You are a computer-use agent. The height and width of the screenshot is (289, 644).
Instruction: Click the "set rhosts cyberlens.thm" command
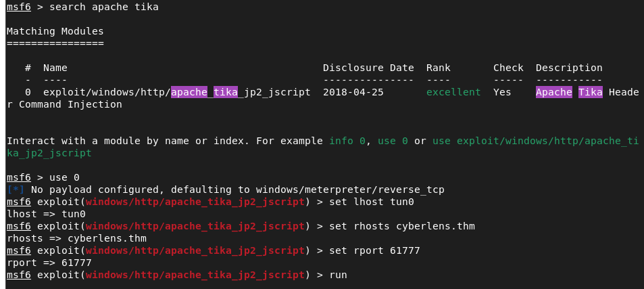tap(401, 226)
